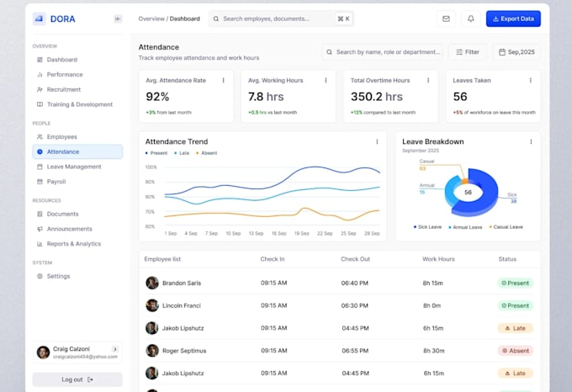This screenshot has height=392, width=572.
Task: Click the Documents icon in sidebar
Action: point(40,214)
